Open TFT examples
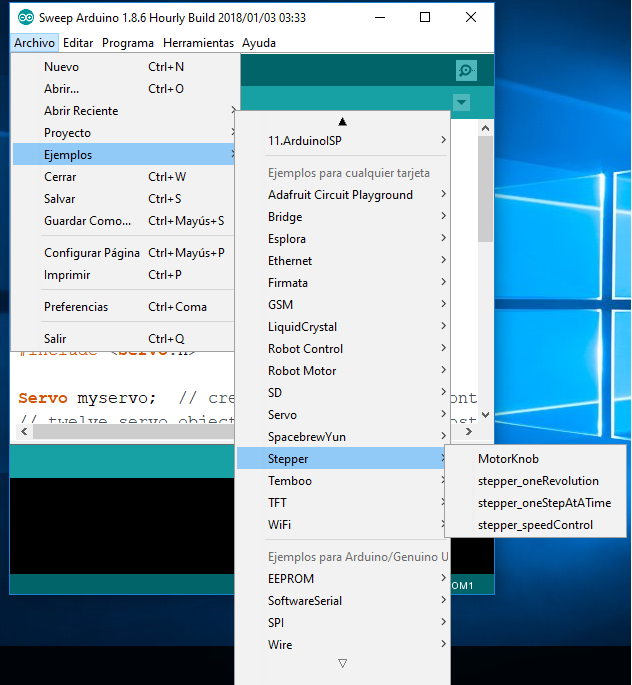 pos(343,502)
